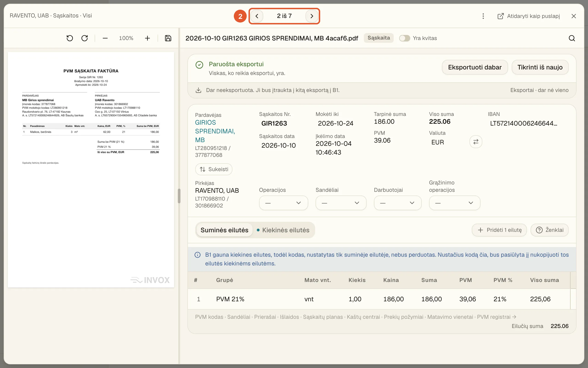Switch to Kiekinės eilutės tab
The width and height of the screenshot is (588, 368).
pyautogui.click(x=283, y=230)
